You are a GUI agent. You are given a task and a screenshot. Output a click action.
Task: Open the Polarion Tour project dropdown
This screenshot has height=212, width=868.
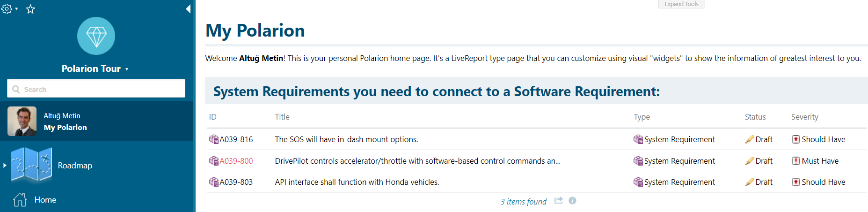pyautogui.click(x=95, y=68)
